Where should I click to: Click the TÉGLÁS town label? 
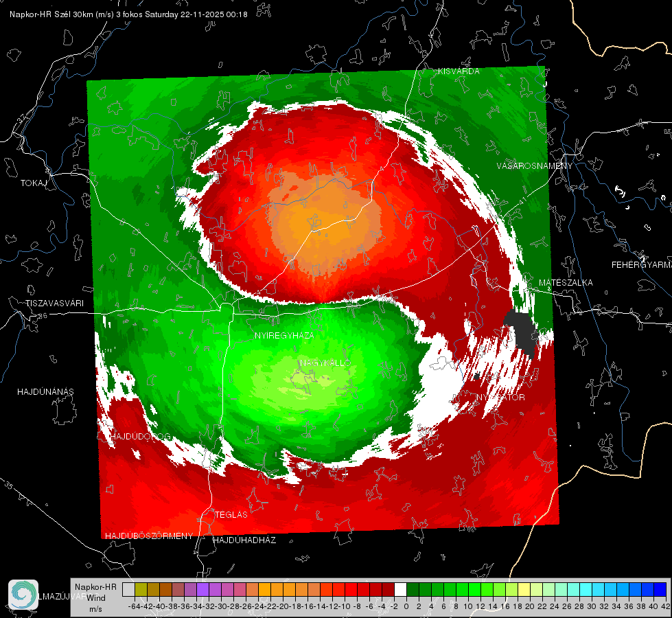point(231,514)
